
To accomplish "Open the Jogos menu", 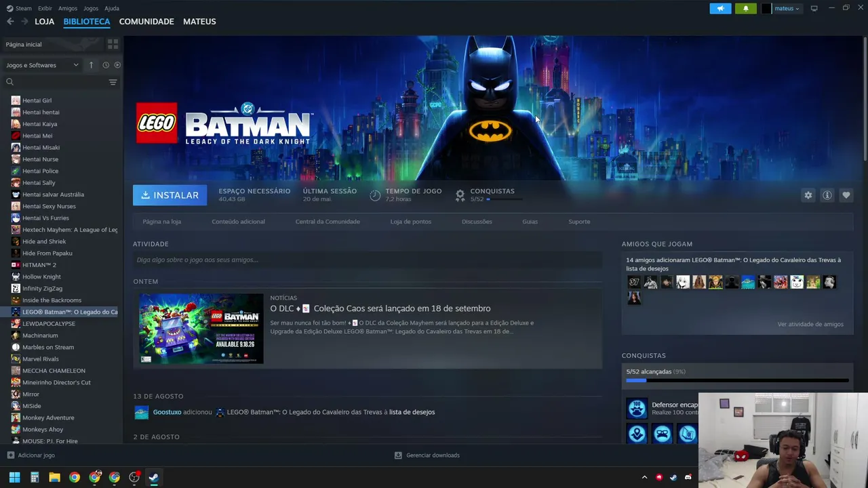I will (91, 8).
